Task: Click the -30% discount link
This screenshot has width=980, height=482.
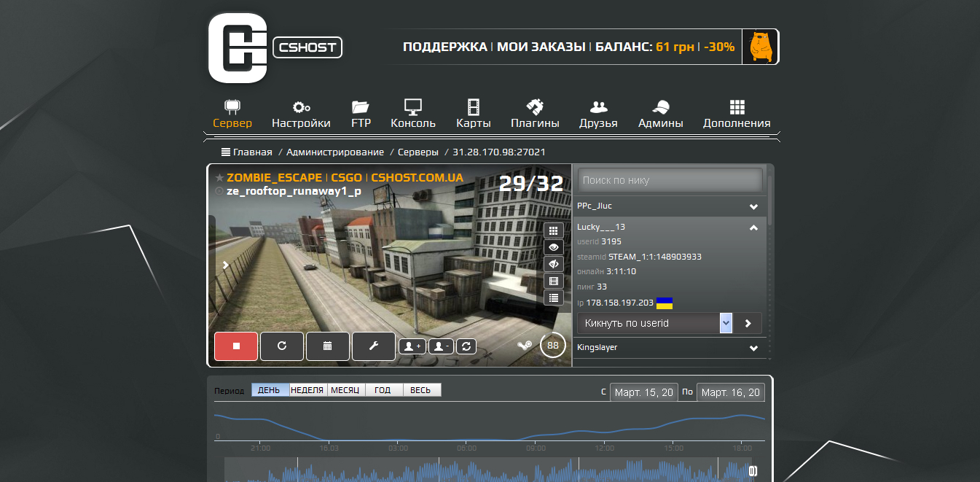Action: point(719,47)
